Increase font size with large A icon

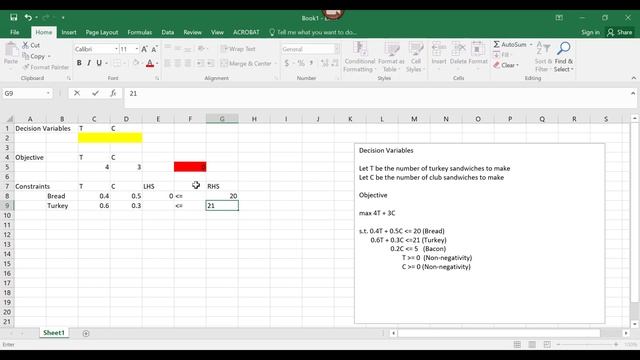[x=144, y=49]
